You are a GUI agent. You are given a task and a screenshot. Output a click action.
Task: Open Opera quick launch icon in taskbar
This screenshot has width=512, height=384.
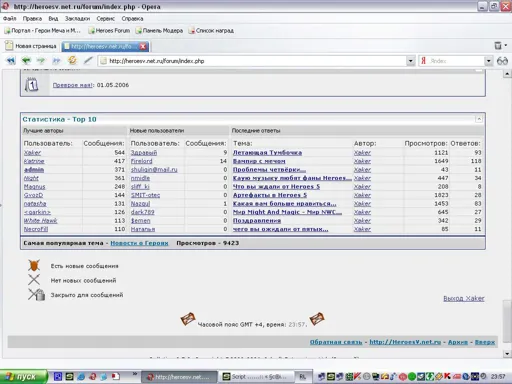click(x=93, y=377)
